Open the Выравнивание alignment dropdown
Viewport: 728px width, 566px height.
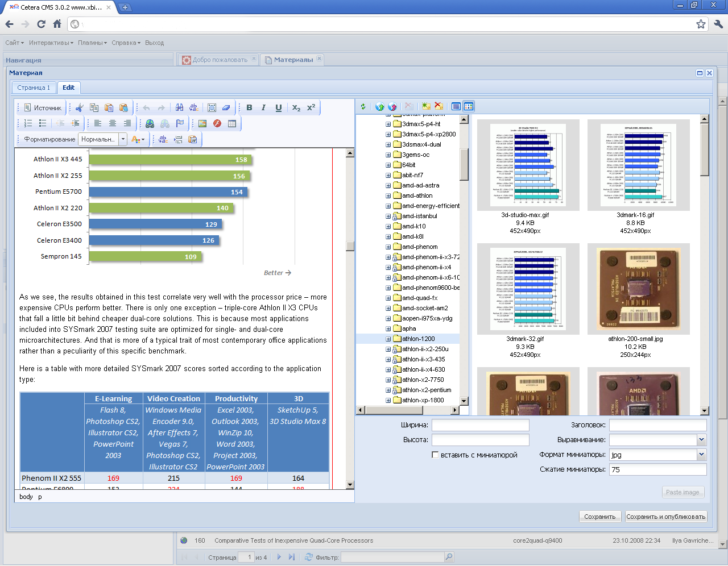[x=701, y=440]
